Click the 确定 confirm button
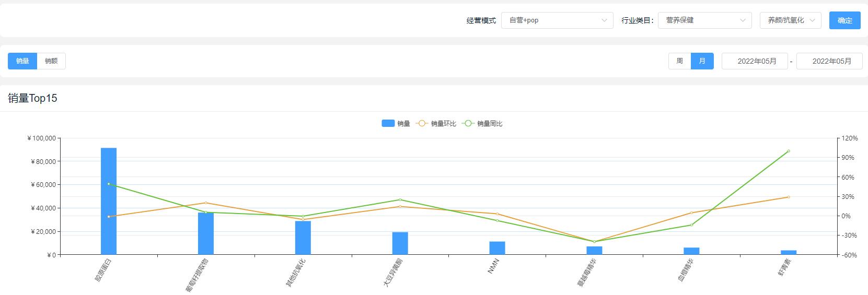The image size is (868, 295). [845, 20]
